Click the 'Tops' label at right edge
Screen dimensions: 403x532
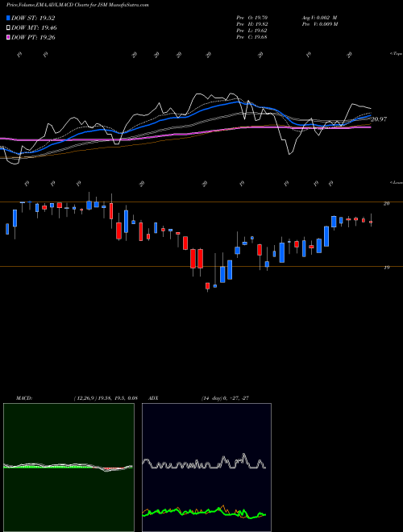pos(396,54)
